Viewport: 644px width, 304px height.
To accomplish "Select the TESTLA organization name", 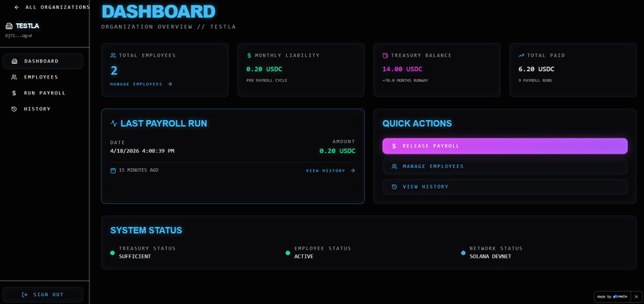I will pos(27,26).
